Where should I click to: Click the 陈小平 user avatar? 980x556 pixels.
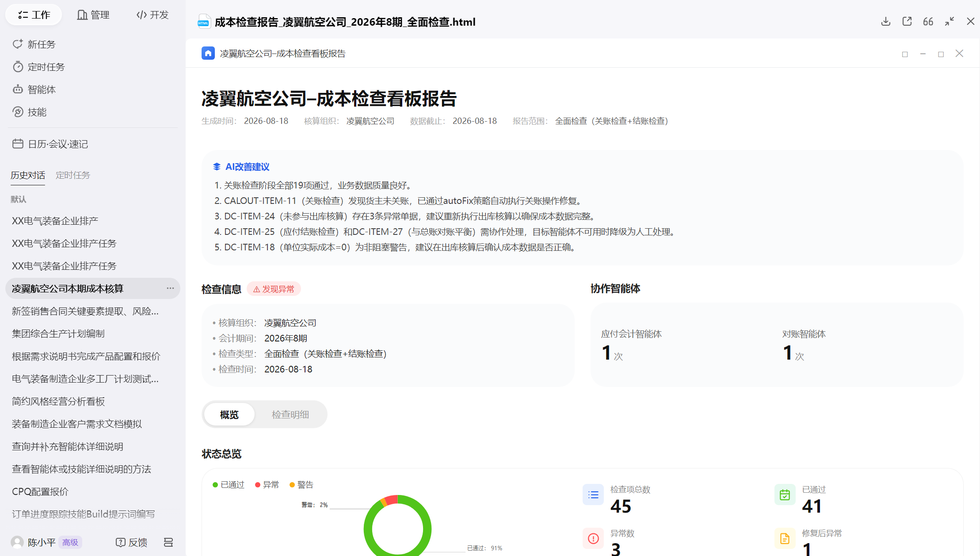(17, 542)
